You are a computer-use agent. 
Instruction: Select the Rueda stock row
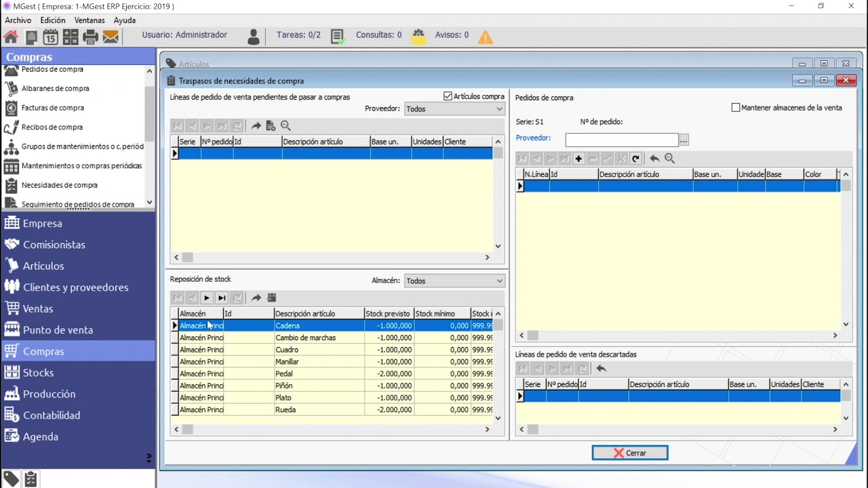pyautogui.click(x=335, y=410)
